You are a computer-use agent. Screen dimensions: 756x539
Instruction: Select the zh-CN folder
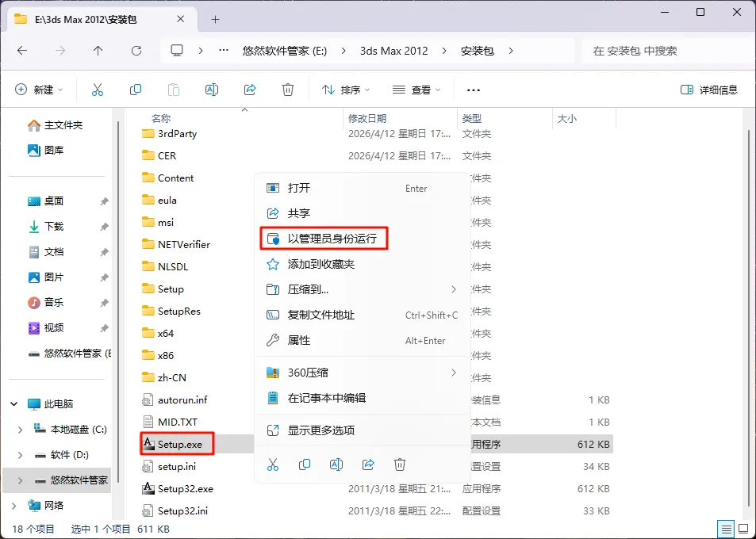pyautogui.click(x=164, y=377)
